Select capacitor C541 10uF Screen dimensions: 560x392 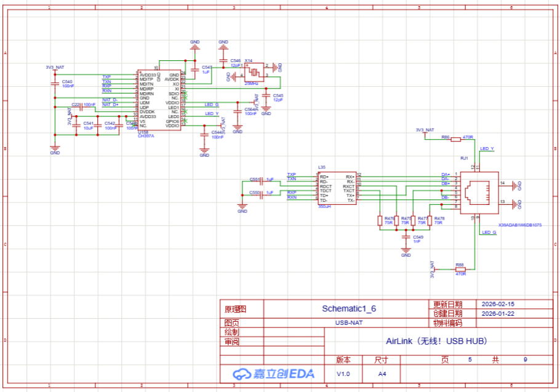(x=76, y=126)
